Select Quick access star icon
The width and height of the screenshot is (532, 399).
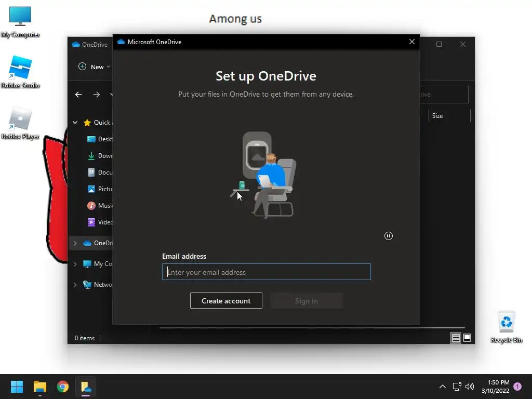point(87,123)
